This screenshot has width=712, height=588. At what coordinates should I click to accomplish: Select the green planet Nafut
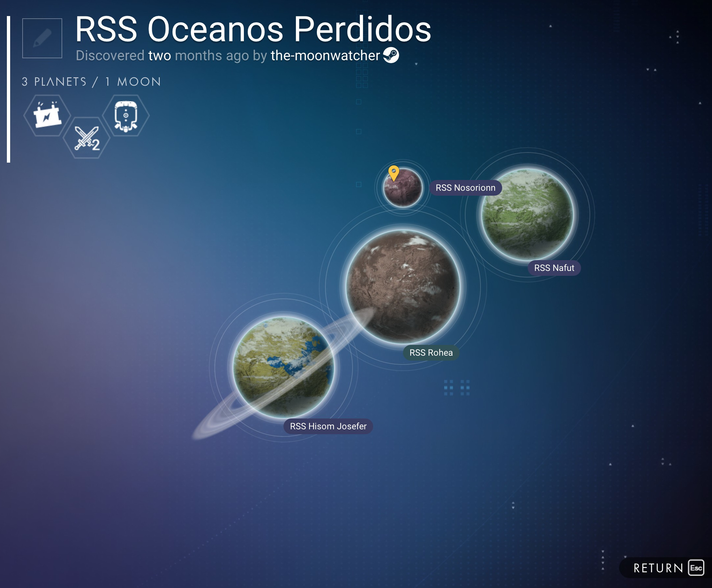[527, 215]
